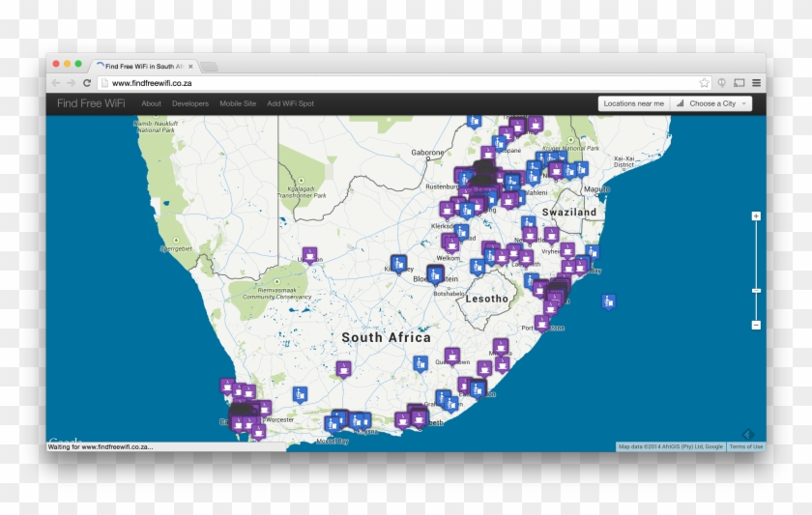This screenshot has width=812, height=515.
Task: Click the Locations near me button
Action: [634, 103]
